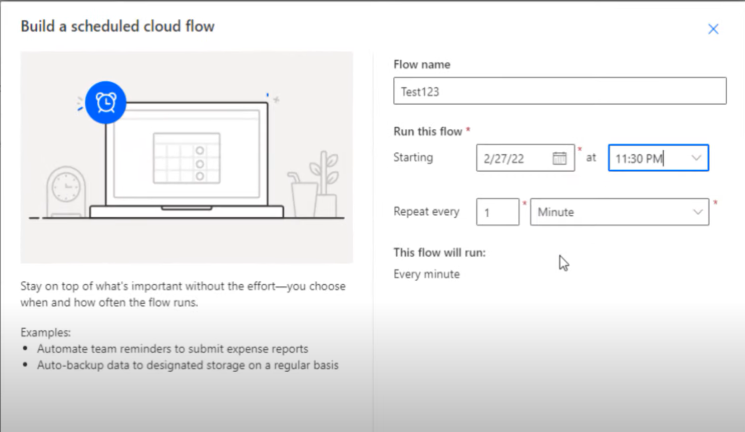
Task: Click the 11:30 PM time field
Action: [x=658, y=158]
